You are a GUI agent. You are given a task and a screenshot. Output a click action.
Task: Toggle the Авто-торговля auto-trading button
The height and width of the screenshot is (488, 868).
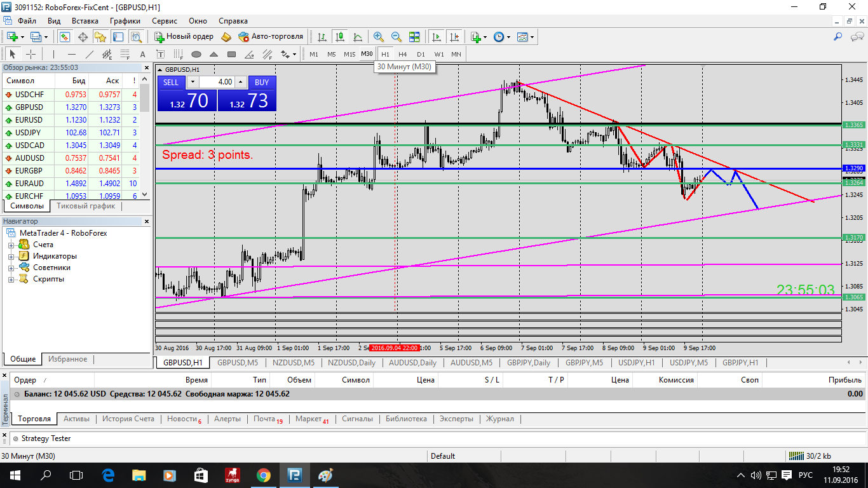click(x=271, y=37)
